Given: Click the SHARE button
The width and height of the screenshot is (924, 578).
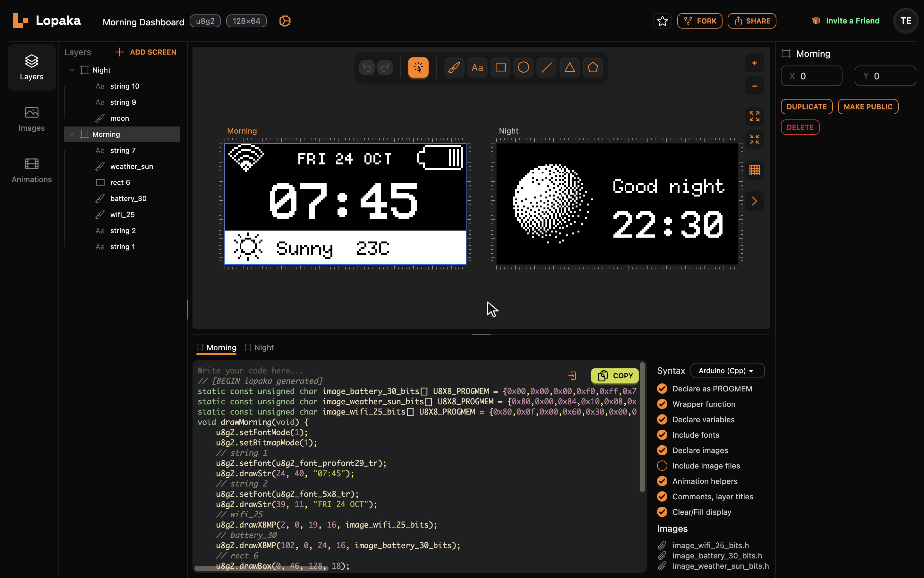Looking at the screenshot, I should (752, 21).
